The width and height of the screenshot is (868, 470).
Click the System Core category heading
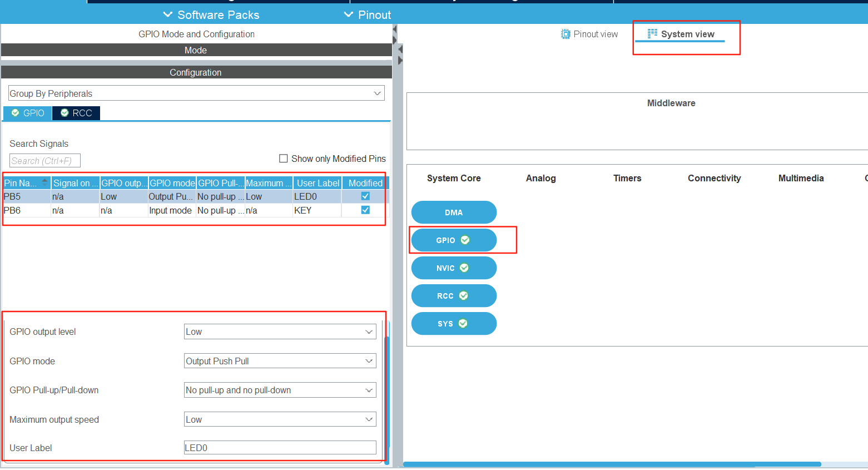[454, 178]
